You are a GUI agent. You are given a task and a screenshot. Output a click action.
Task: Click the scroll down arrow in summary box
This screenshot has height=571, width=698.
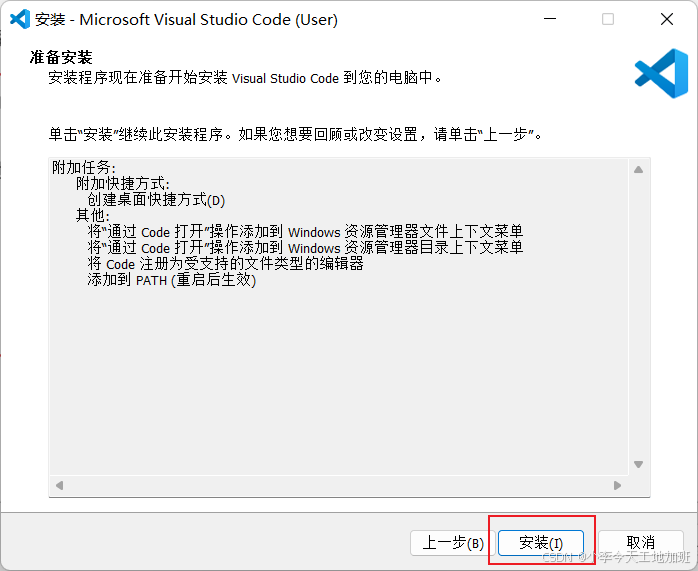click(x=638, y=464)
